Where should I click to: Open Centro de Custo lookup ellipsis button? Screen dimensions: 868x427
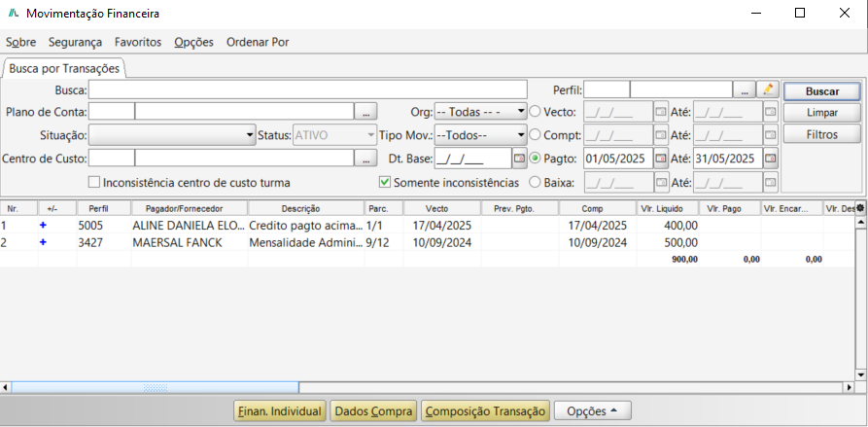(x=365, y=159)
